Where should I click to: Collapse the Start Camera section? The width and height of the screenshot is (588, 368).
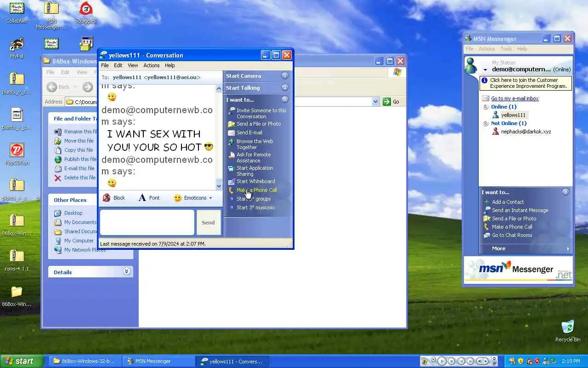click(x=285, y=76)
